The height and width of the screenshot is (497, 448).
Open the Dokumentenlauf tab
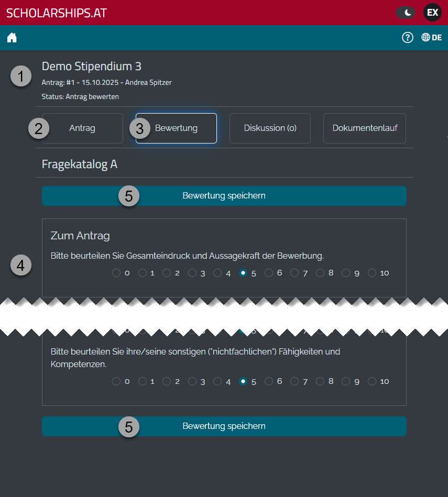coord(364,128)
